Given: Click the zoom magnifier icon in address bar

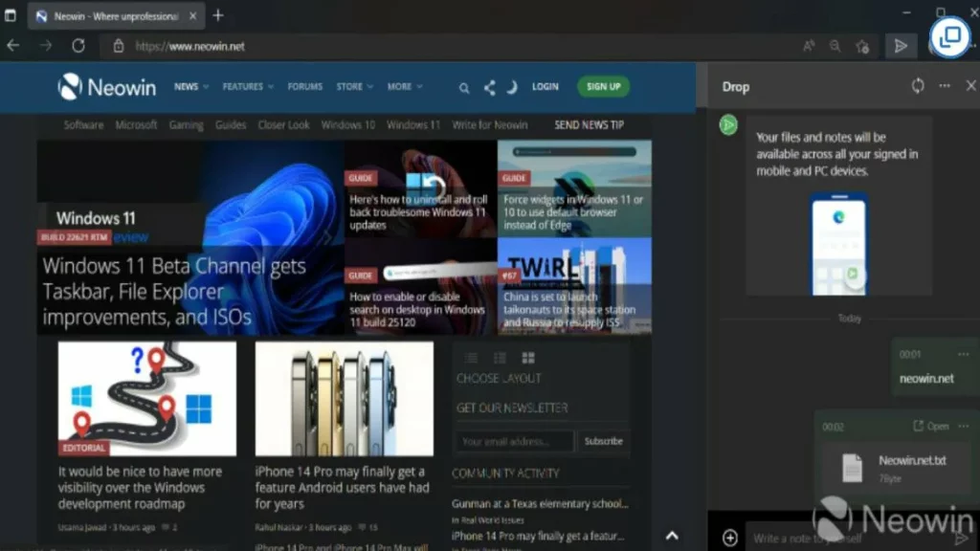Looking at the screenshot, I should click(835, 46).
